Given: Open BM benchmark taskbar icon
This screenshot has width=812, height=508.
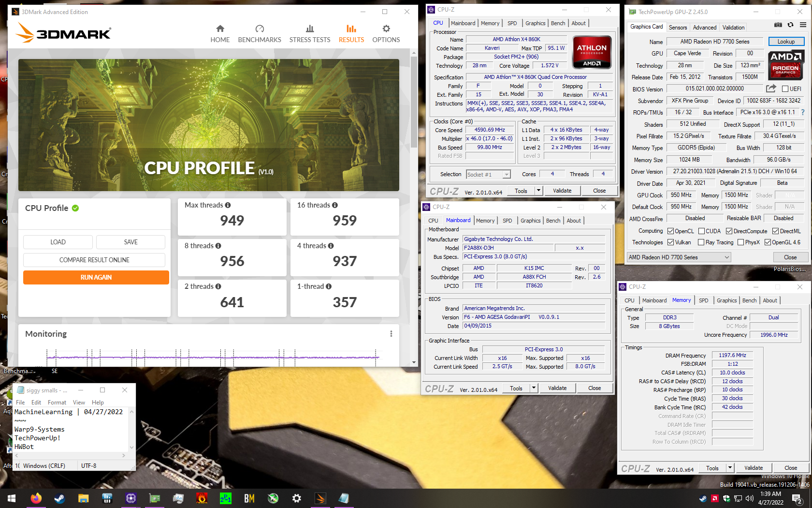Looking at the screenshot, I should 249,498.
